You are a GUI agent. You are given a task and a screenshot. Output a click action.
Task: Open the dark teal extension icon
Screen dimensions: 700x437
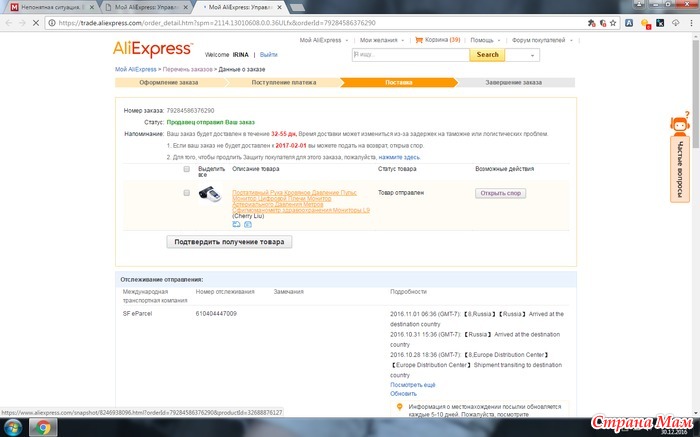pos(660,23)
